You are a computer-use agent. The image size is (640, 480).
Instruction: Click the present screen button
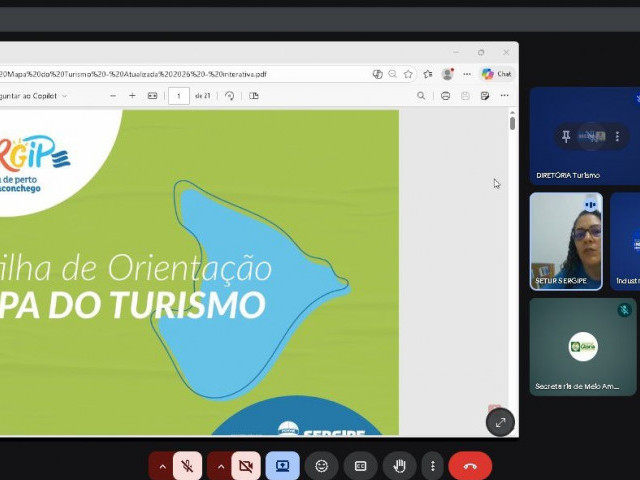[283, 466]
